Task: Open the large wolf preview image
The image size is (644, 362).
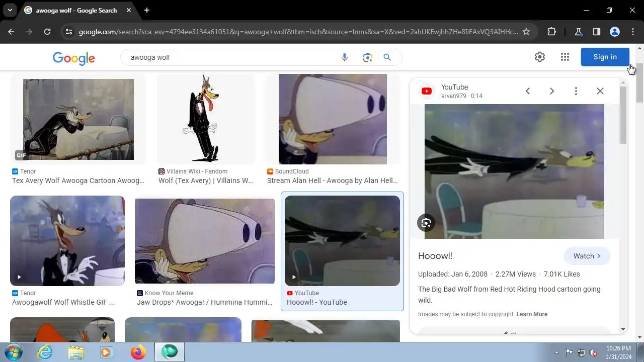Action: [514, 171]
